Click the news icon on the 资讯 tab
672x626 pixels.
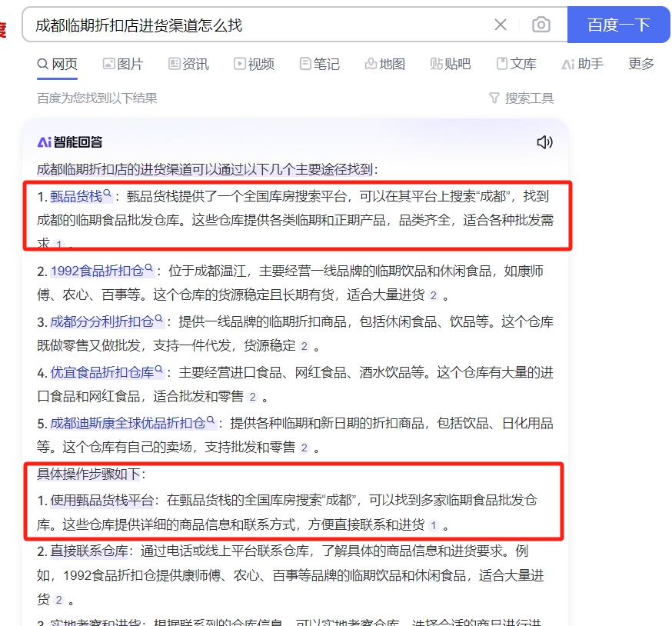click(x=174, y=65)
